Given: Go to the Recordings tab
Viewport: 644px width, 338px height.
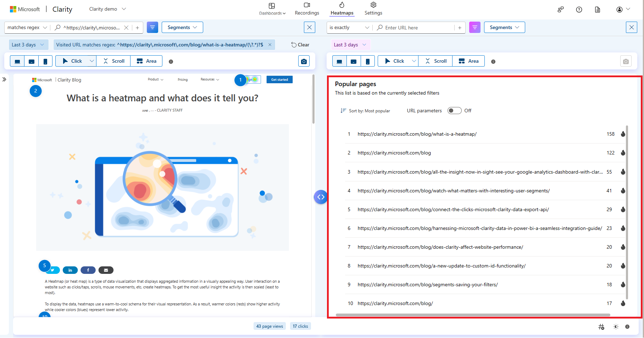Looking at the screenshot, I should [x=307, y=9].
